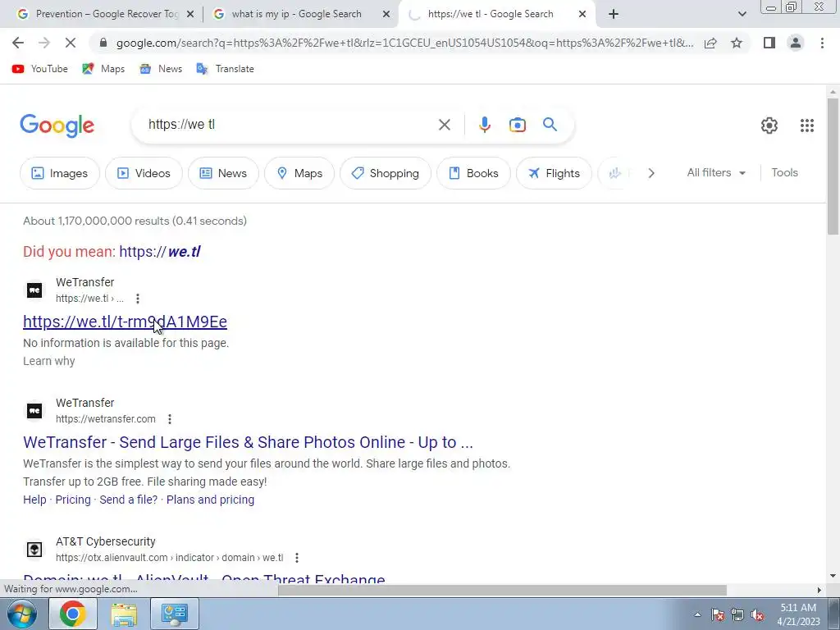Viewport: 840px width, 630px height.
Task: Stop the page from loading
Action: tap(71, 43)
